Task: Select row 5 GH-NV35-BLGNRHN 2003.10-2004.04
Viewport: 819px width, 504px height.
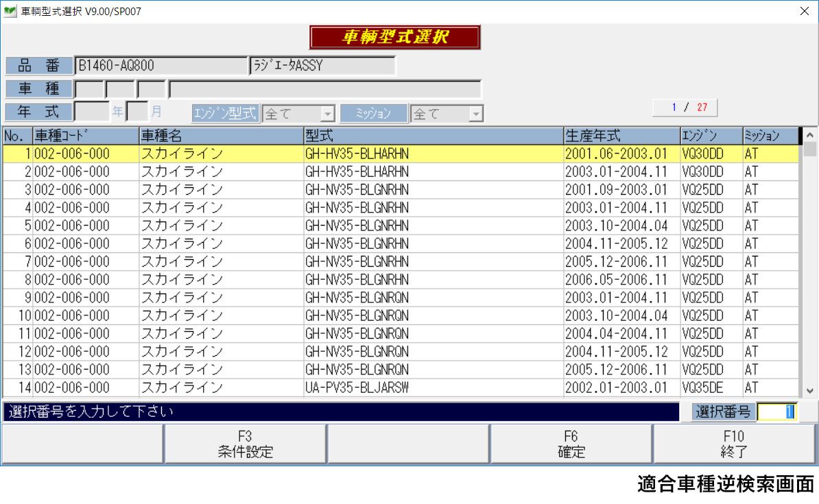Action: tap(401, 226)
